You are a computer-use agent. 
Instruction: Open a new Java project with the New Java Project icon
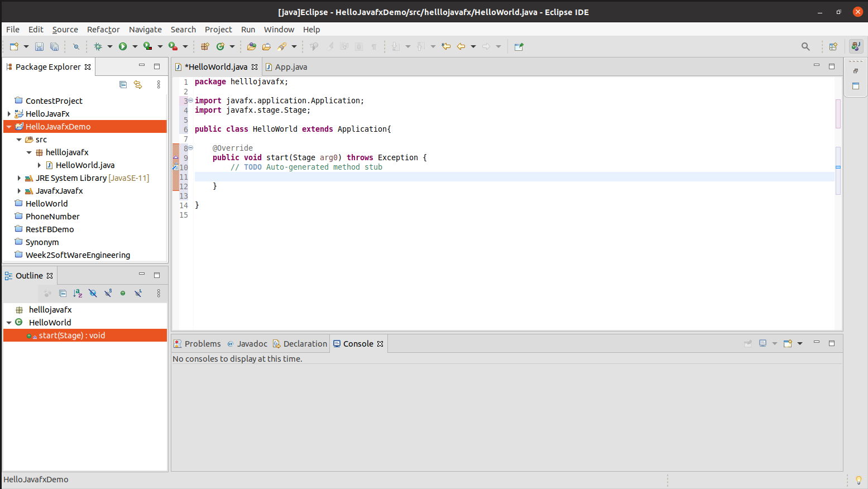(14, 46)
